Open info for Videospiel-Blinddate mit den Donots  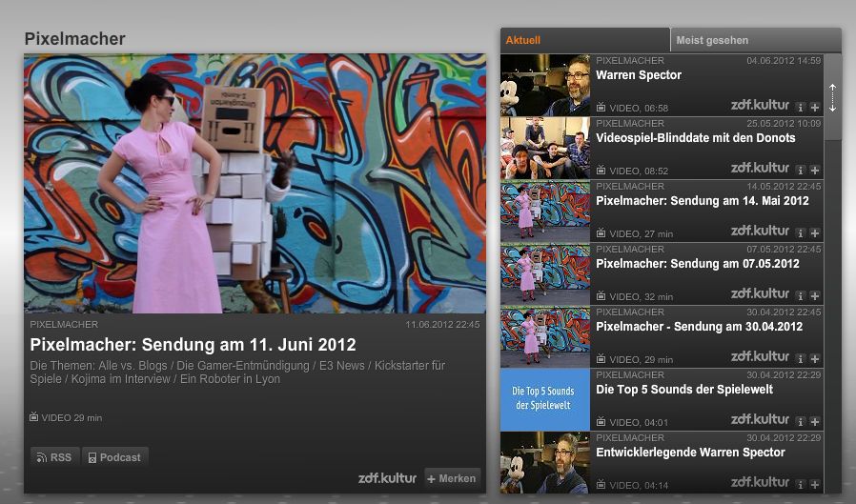[801, 170]
